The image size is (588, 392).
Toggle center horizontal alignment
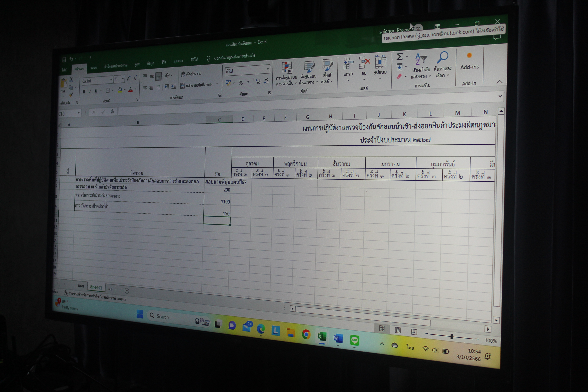click(x=152, y=88)
